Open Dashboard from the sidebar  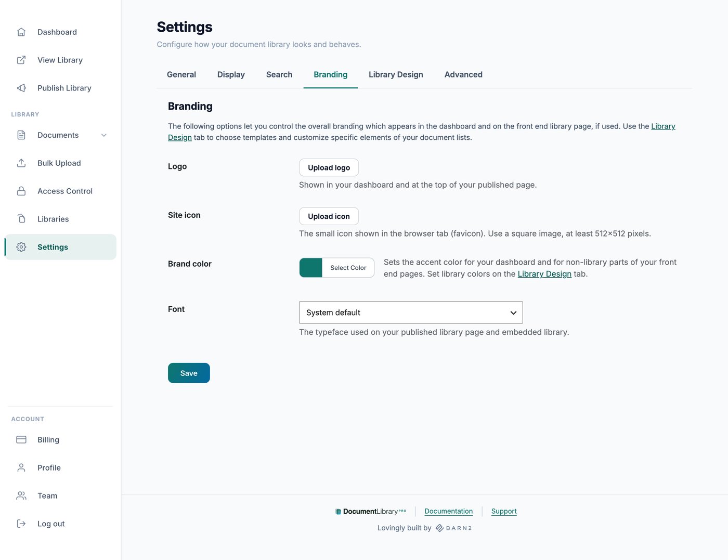pyautogui.click(x=60, y=32)
